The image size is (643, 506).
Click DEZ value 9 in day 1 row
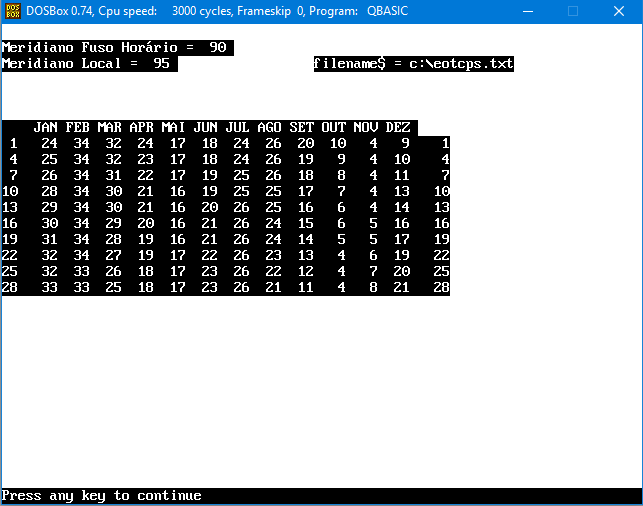[x=406, y=144]
